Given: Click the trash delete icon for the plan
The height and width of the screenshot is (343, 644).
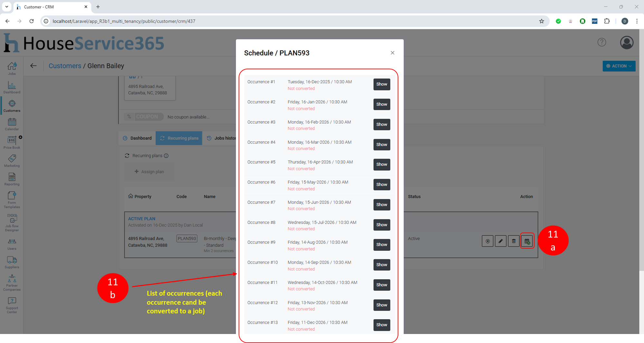Looking at the screenshot, I should pos(514,241).
